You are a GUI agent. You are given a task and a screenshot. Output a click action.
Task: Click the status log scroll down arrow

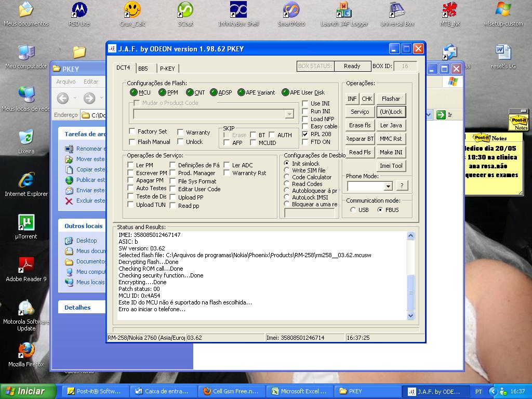pyautogui.click(x=410, y=315)
